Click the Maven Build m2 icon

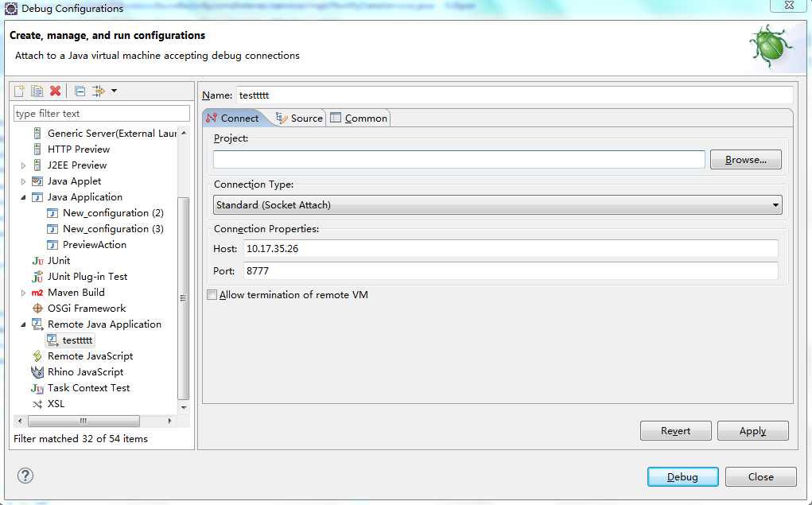point(37,293)
